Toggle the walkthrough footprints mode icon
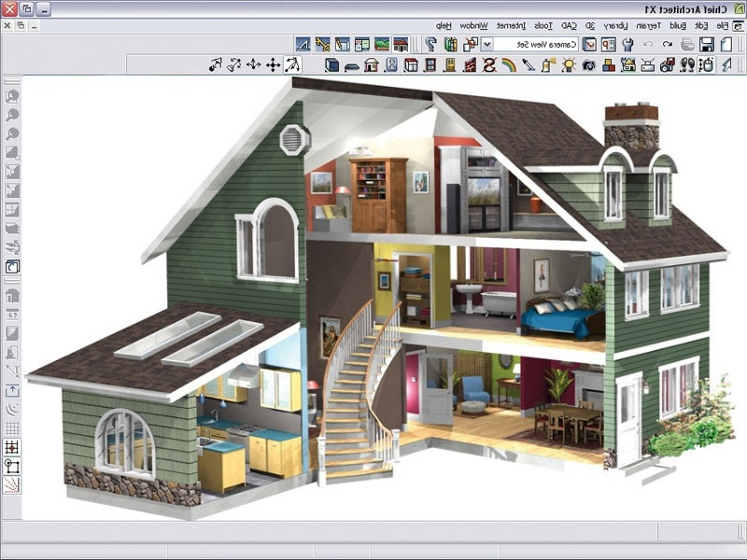 687,65
